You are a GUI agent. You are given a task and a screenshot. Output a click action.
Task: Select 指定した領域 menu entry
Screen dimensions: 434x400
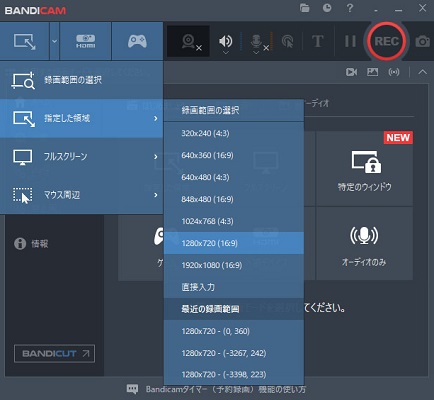coord(81,118)
